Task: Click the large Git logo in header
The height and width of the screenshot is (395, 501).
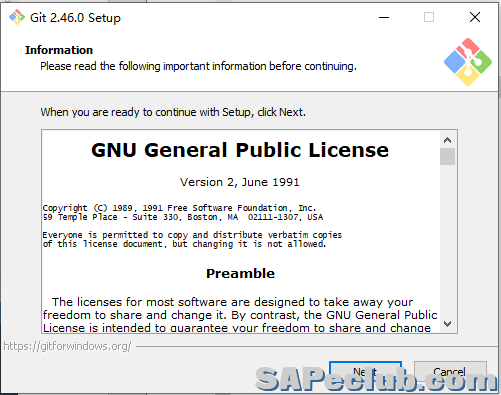Action: click(x=468, y=62)
